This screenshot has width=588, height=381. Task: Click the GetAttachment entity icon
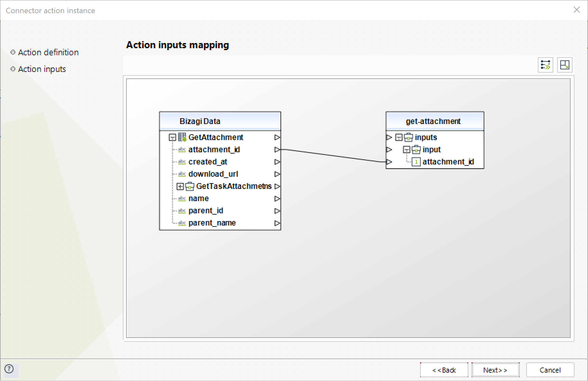(182, 137)
